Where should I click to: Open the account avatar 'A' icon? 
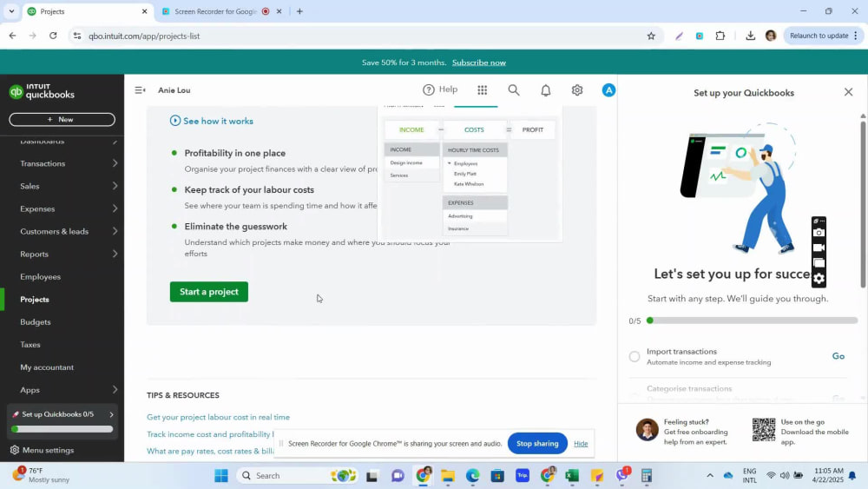608,90
